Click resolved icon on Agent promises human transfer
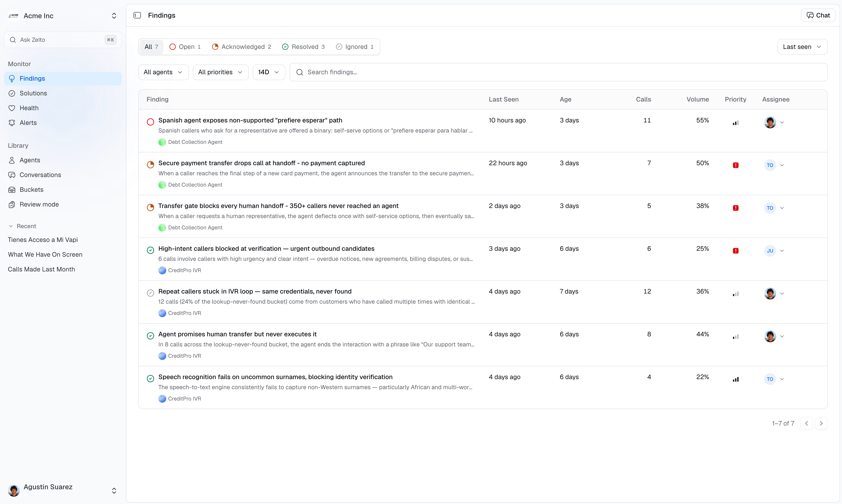 click(x=150, y=336)
